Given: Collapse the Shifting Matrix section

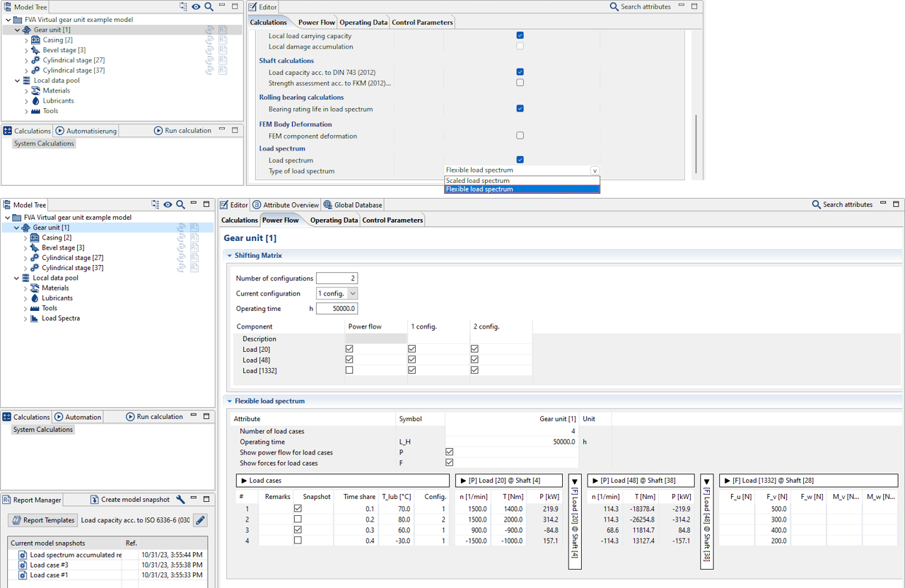Looking at the screenshot, I should pos(229,256).
